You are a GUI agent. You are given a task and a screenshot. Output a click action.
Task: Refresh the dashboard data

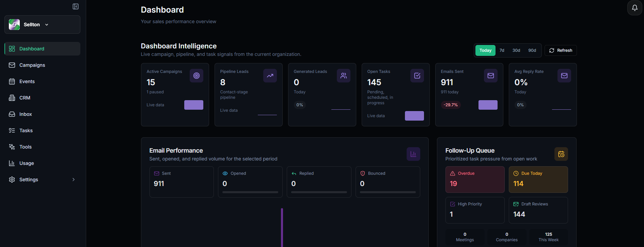pyautogui.click(x=561, y=50)
